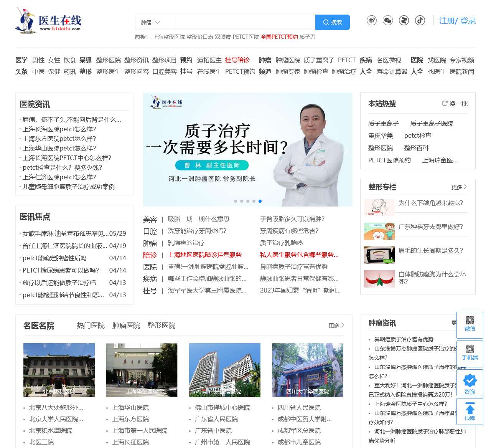
Task: Activate the 陪诊 highlighted category toggle
Action: 150,255
